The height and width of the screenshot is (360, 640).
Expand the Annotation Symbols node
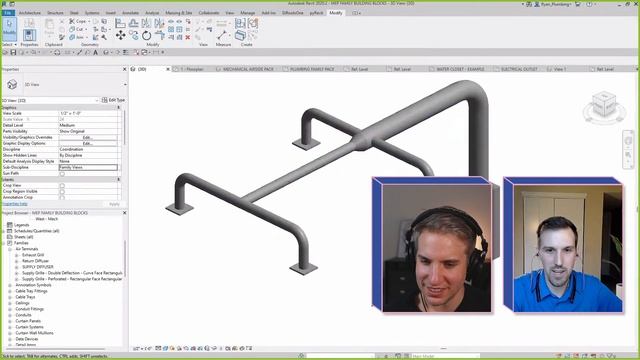(10, 285)
